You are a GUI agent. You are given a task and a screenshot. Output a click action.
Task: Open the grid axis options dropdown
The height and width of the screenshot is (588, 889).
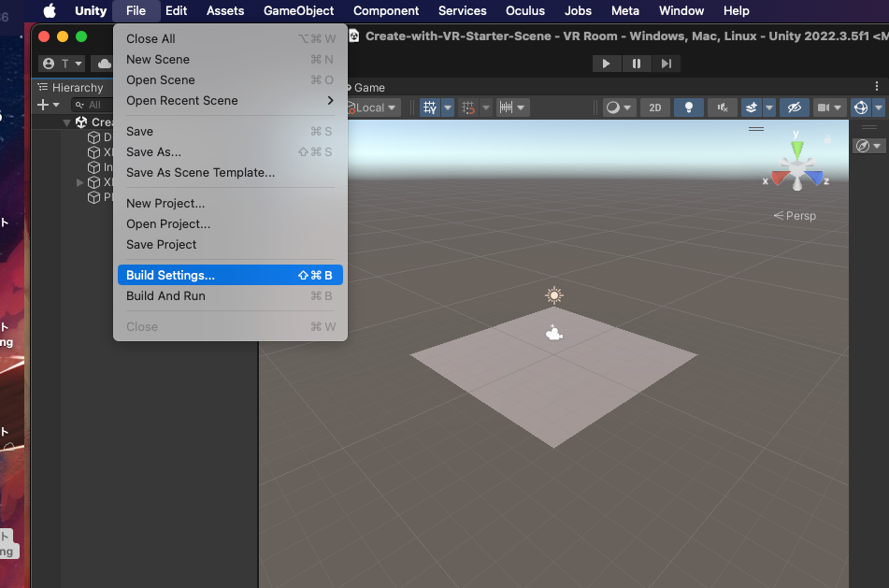(448, 108)
